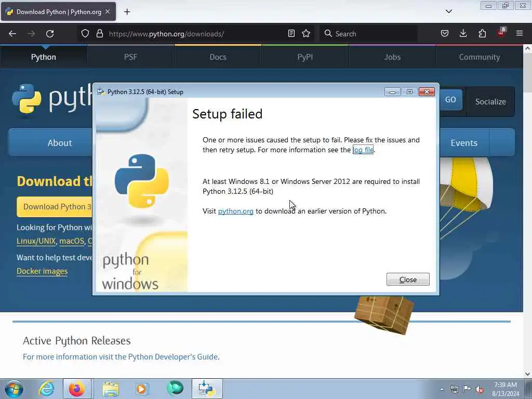The width and height of the screenshot is (532, 399).
Task: Open the Events menu on python.org
Action: (464, 143)
